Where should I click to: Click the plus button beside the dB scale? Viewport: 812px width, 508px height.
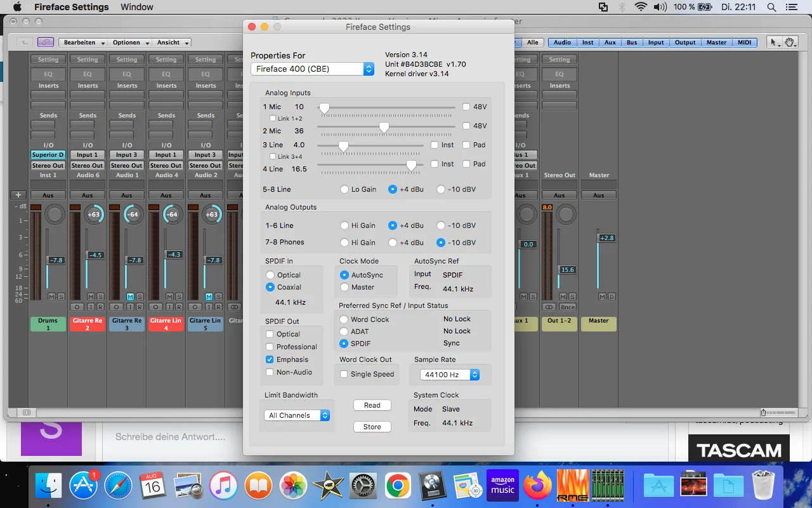click(x=18, y=195)
